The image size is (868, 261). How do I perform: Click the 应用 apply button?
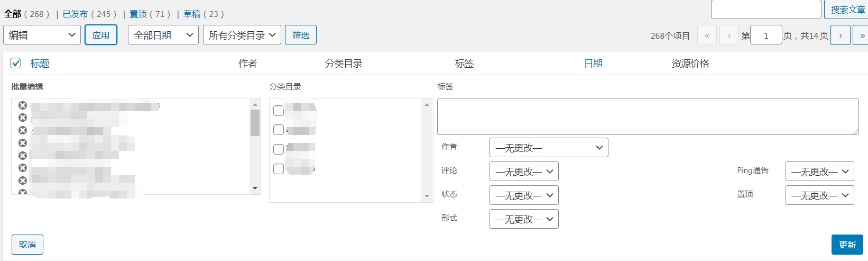[x=101, y=35]
